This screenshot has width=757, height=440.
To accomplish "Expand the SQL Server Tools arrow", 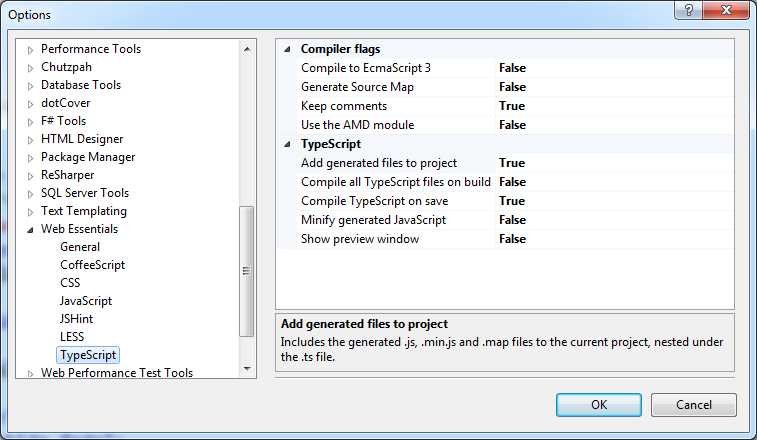I will [x=30, y=194].
